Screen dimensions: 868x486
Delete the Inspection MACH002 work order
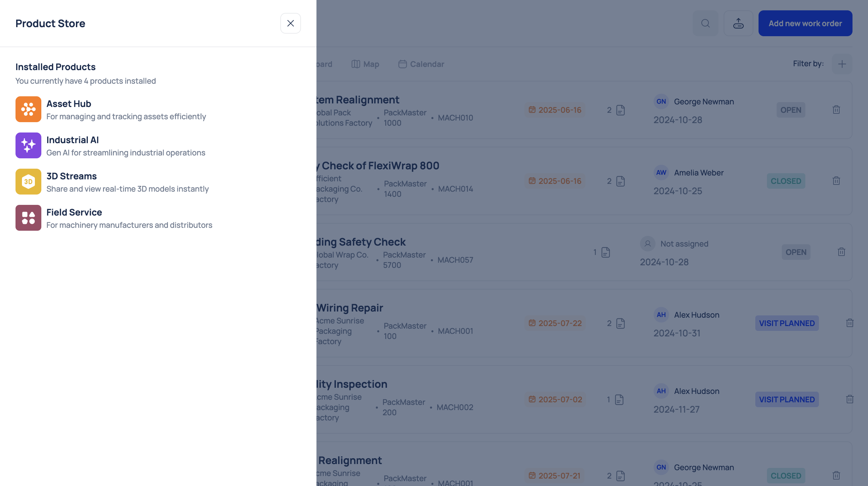(x=850, y=399)
